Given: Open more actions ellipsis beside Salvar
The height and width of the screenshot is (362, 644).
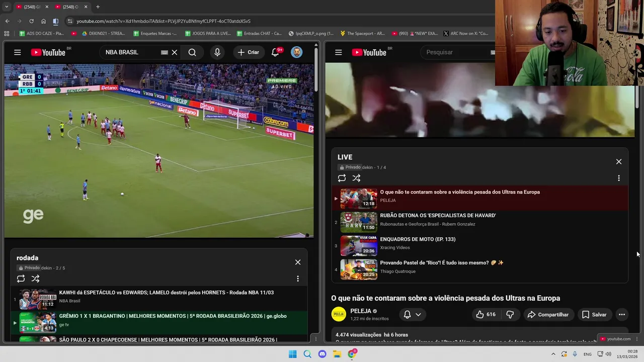Looking at the screenshot, I should coord(622,314).
